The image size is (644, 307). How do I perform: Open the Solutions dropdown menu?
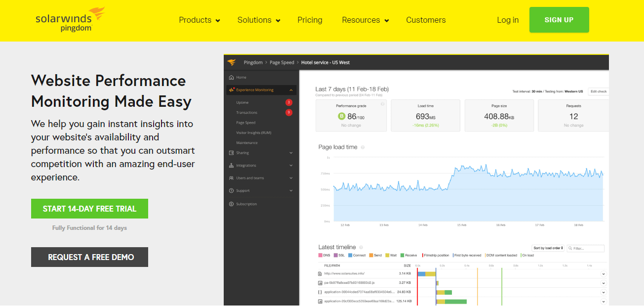259,20
